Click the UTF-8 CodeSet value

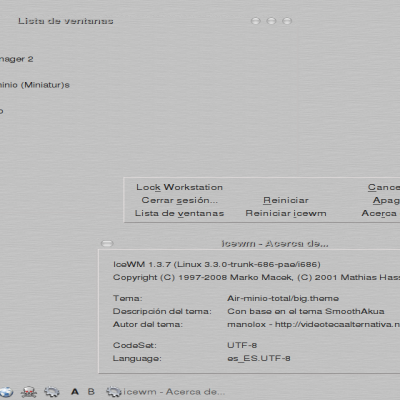(242, 345)
